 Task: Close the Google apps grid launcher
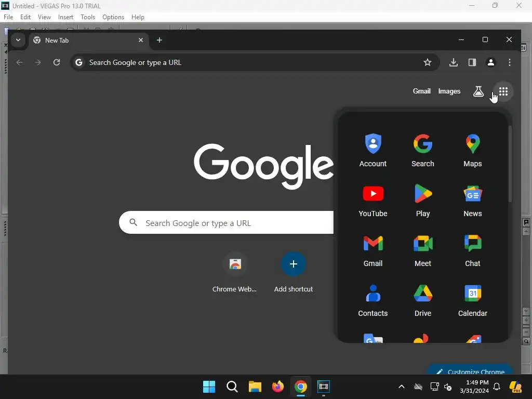(503, 91)
